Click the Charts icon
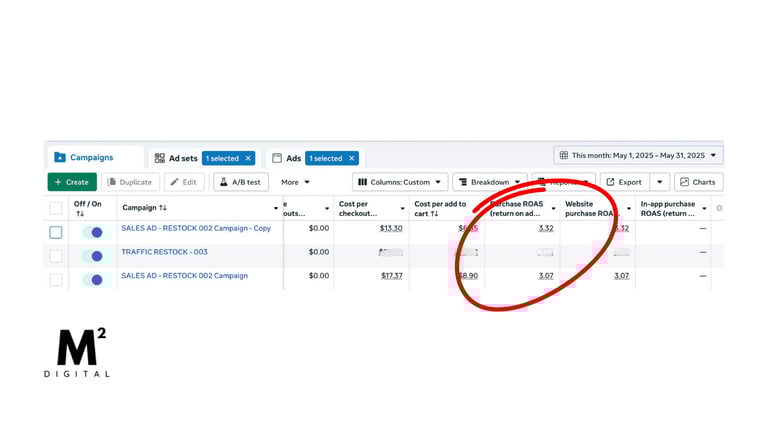Image resolution: width=768 pixels, height=431 pixels. coord(685,182)
